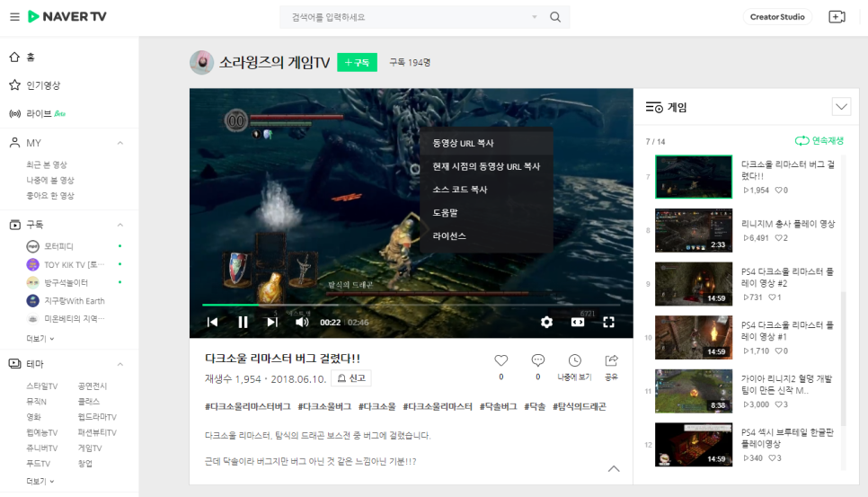This screenshot has width=868, height=497.
Task: Click the NAVER TV logo
Action: [x=67, y=16]
